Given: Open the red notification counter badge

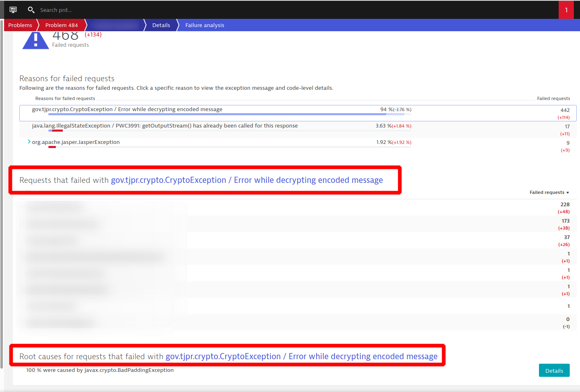Looking at the screenshot, I should (x=566, y=10).
